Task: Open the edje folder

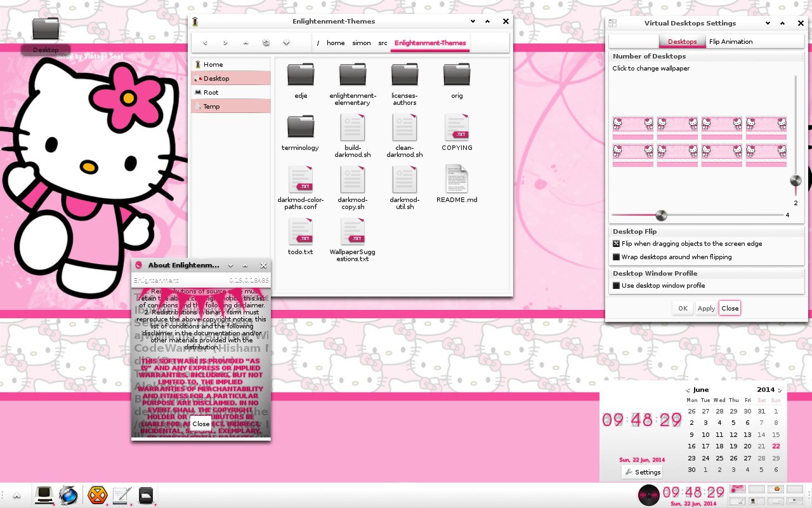Action: coord(301,76)
